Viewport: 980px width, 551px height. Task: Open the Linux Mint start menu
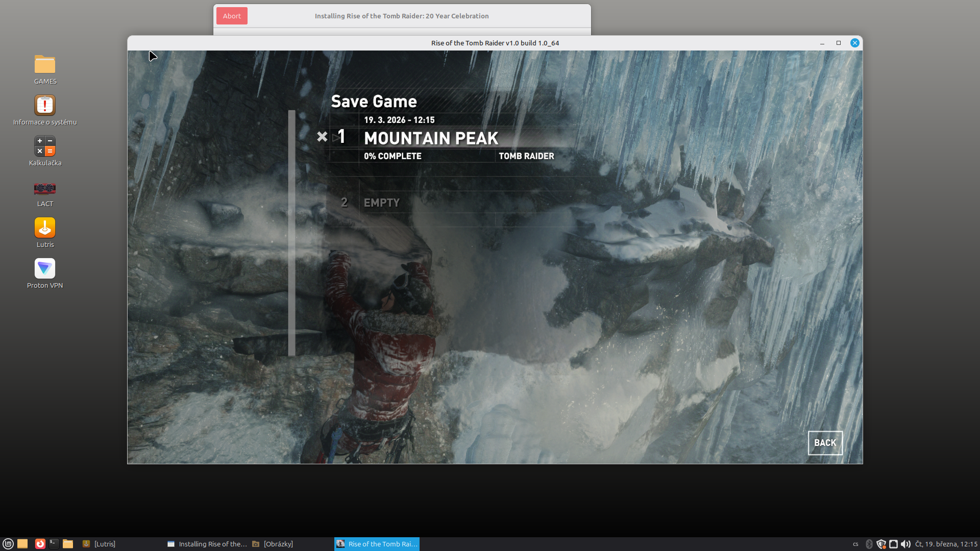point(8,544)
